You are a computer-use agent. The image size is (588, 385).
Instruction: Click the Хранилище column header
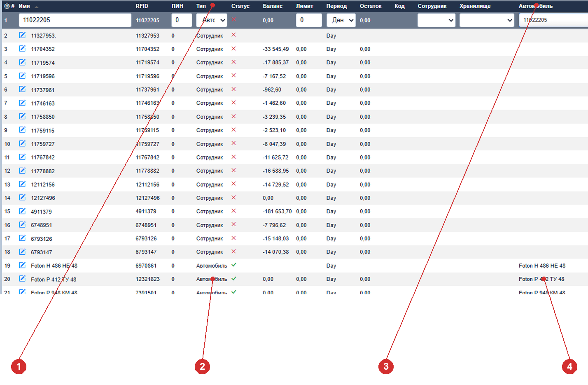475,6
